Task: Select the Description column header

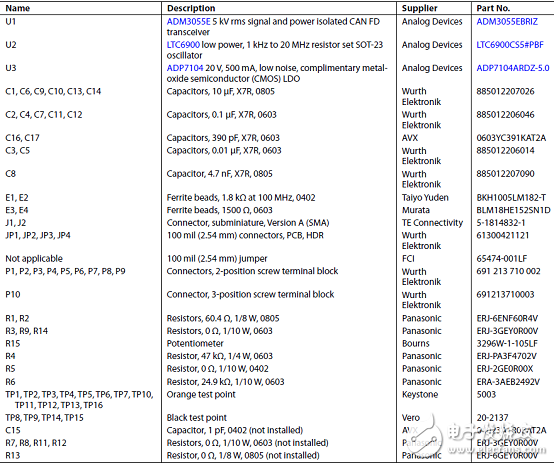Action: tap(191, 8)
